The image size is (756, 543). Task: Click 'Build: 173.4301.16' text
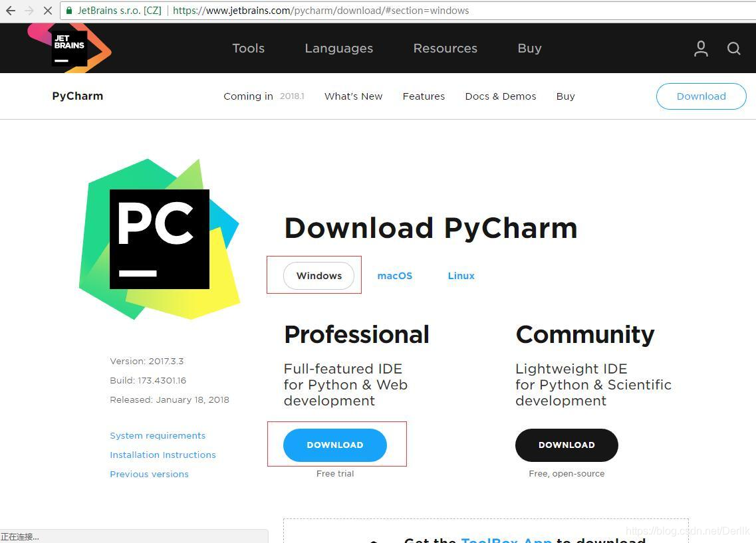[x=148, y=380]
